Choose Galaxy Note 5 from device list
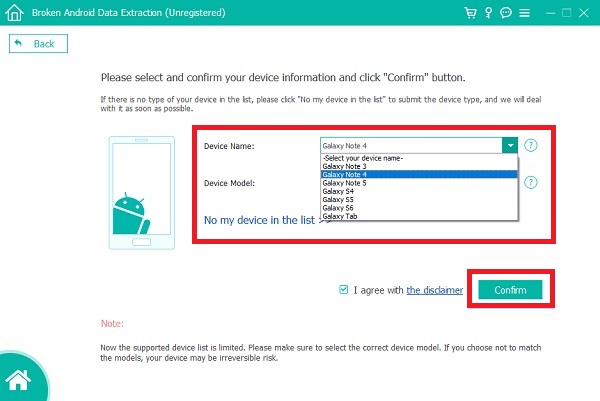Viewport: 600px width, 401px height. pos(344,182)
